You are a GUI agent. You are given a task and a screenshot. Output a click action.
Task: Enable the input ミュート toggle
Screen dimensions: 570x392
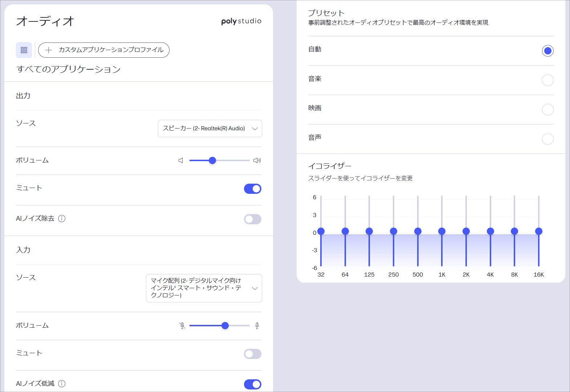252,354
